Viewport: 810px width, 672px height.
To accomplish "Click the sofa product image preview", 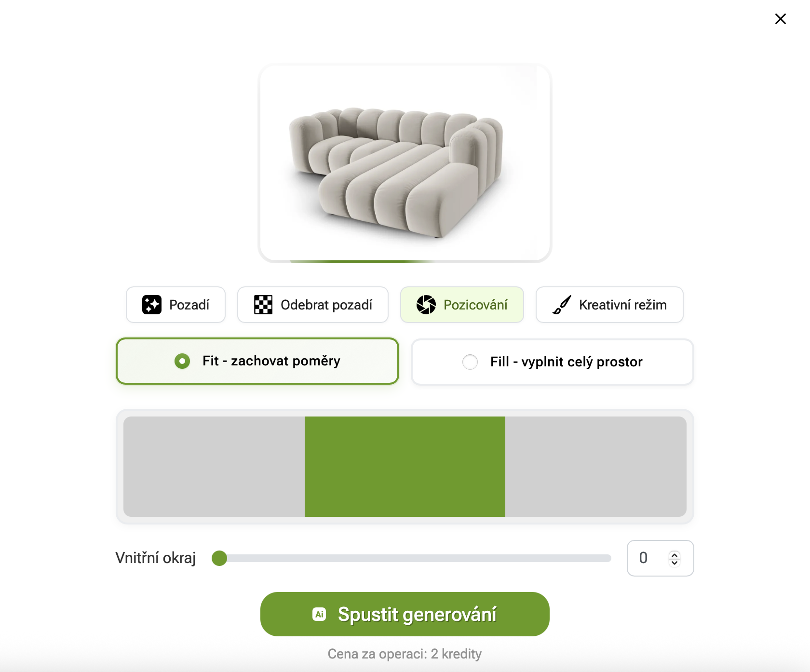I will pyautogui.click(x=405, y=164).
